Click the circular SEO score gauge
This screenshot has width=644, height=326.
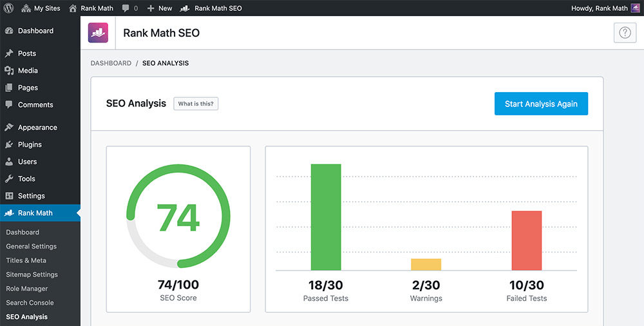pyautogui.click(x=178, y=217)
